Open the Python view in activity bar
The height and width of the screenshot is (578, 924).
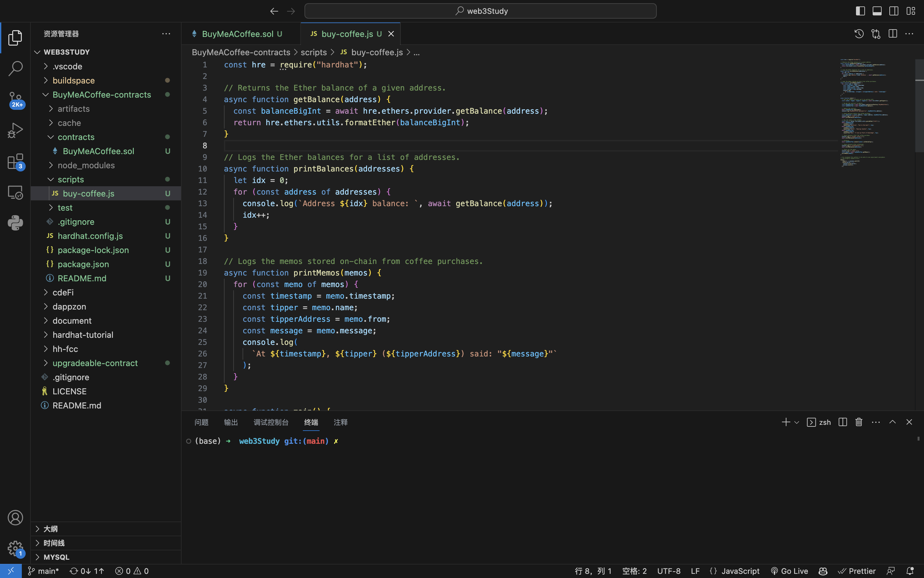point(15,223)
